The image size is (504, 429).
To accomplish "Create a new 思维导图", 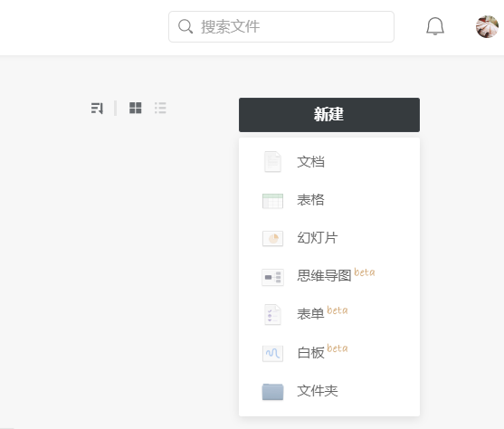I will click(329, 276).
